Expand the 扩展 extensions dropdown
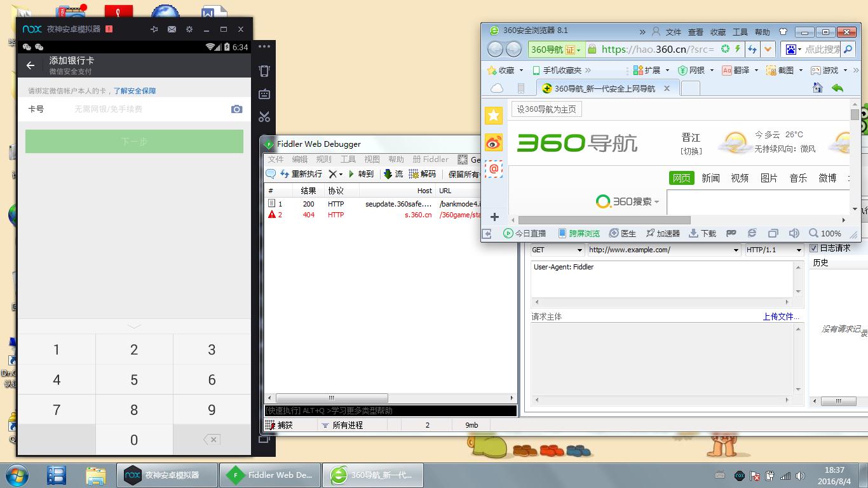The height and width of the screenshot is (488, 868). point(667,71)
